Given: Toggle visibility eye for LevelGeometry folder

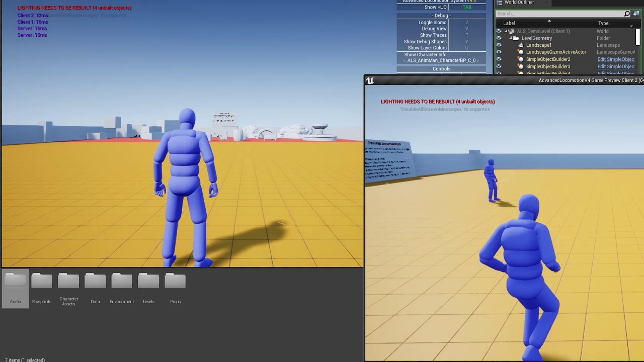Looking at the screenshot, I should (x=499, y=38).
